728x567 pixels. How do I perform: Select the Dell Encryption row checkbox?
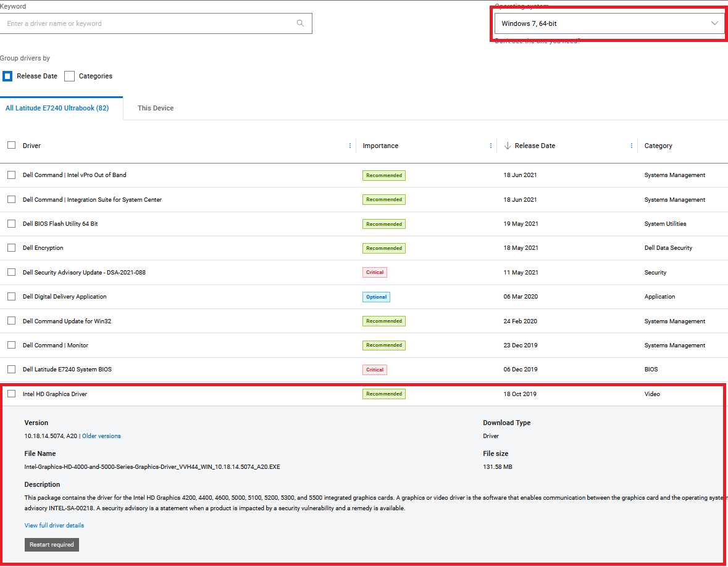pos(11,248)
